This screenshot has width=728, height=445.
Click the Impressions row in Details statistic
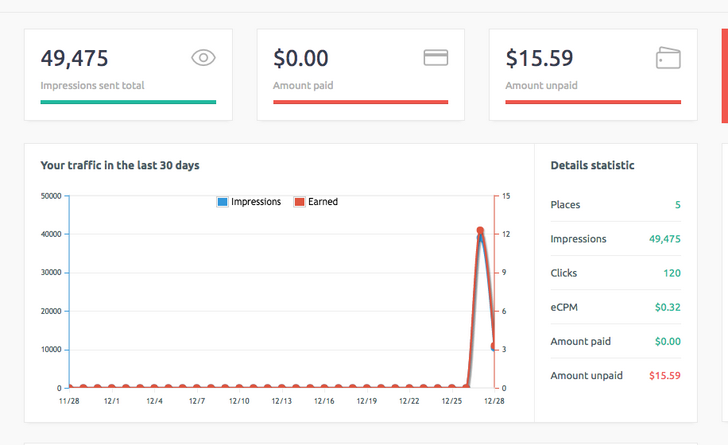pos(615,239)
